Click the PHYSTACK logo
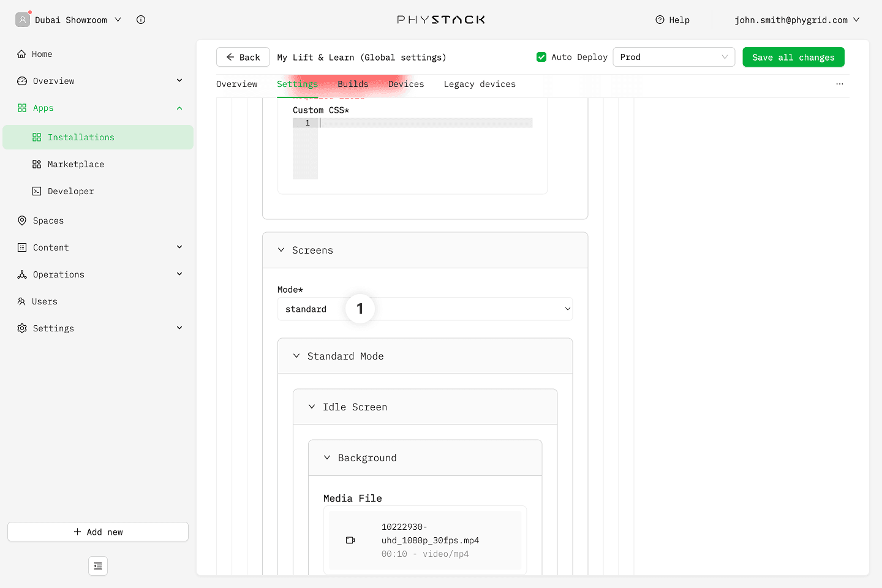Image resolution: width=882 pixels, height=588 pixels. pyautogui.click(x=441, y=20)
